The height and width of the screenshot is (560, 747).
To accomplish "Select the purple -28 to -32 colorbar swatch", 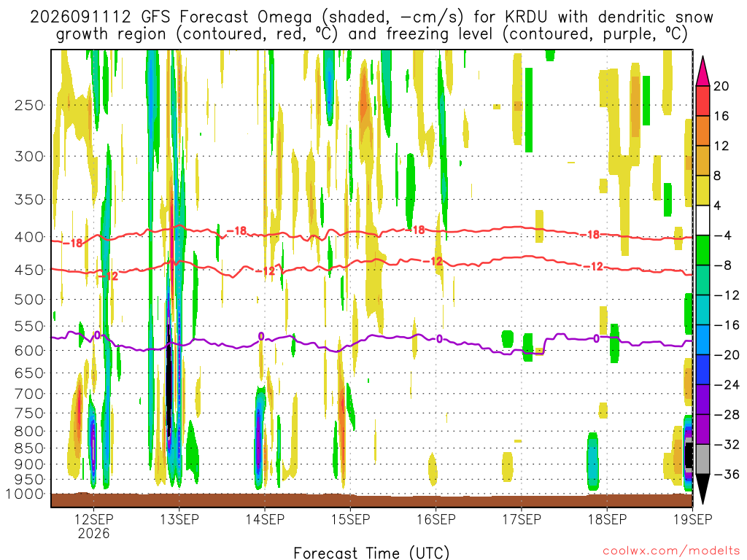I will [x=703, y=429].
